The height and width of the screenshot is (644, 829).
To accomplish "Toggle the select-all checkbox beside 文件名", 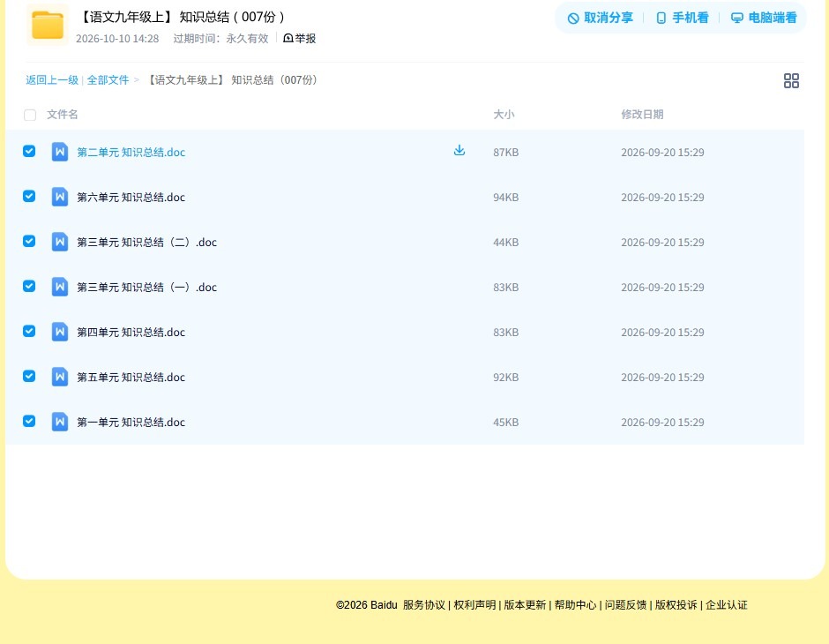I will pyautogui.click(x=30, y=115).
